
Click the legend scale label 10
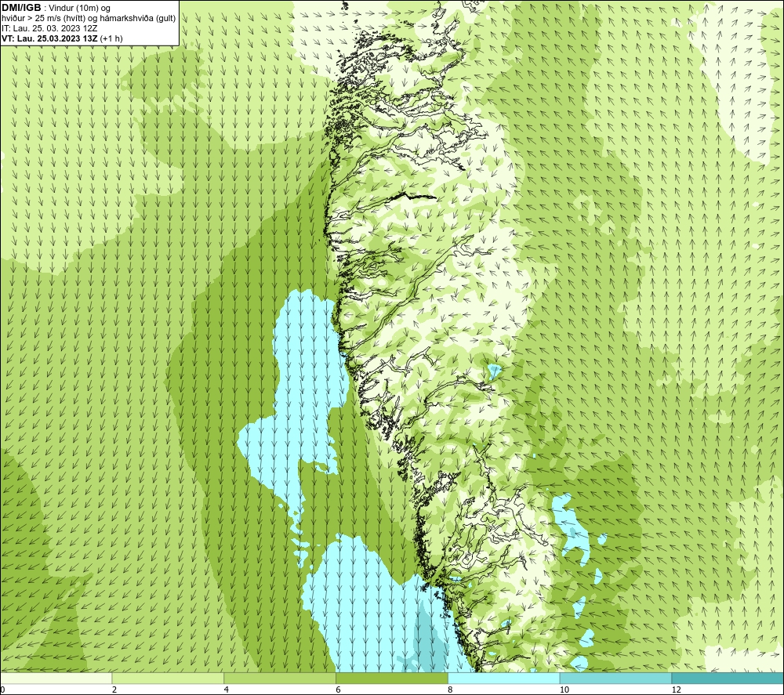click(x=564, y=690)
